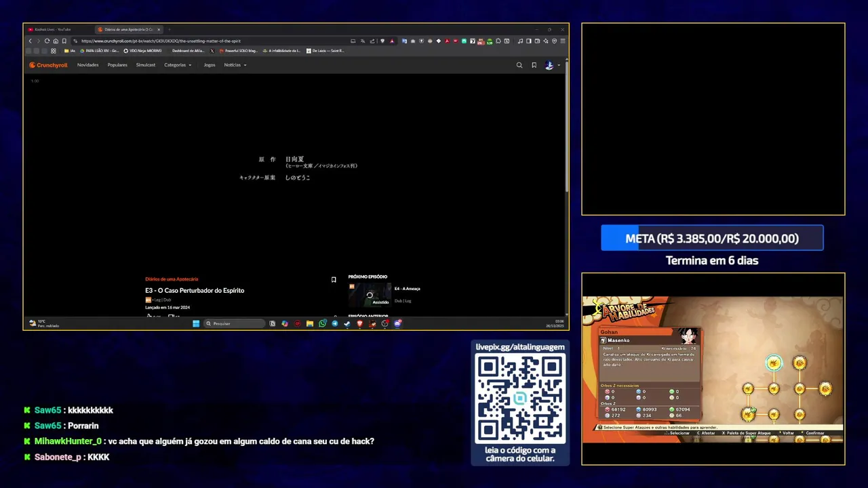Image resolution: width=868 pixels, height=488 pixels.
Task: Open a new browser tab with plus button
Action: [169, 29]
